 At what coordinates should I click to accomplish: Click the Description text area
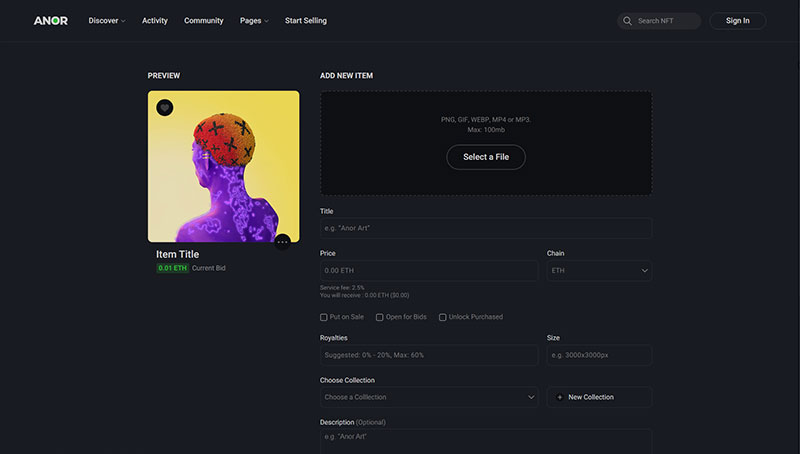486,441
